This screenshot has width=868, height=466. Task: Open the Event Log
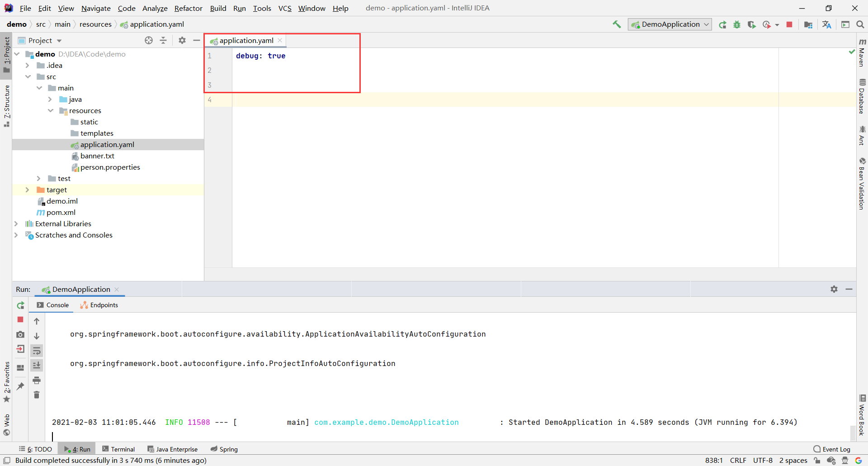pos(836,449)
